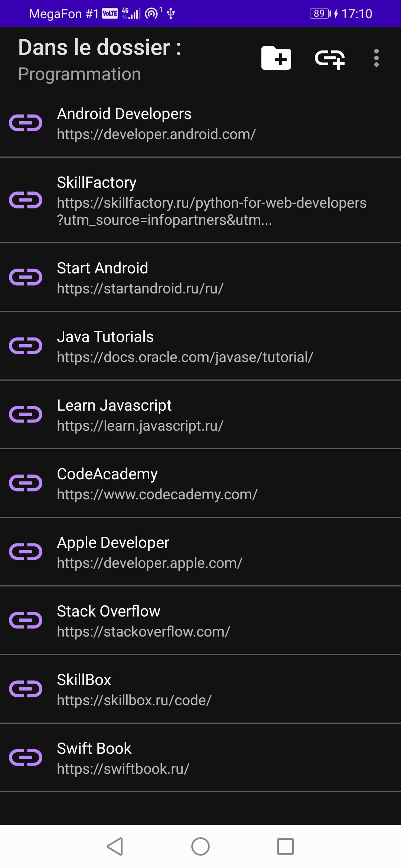Tap the 17:10 clock in status bar
This screenshot has height=868, width=401.
coord(356,14)
